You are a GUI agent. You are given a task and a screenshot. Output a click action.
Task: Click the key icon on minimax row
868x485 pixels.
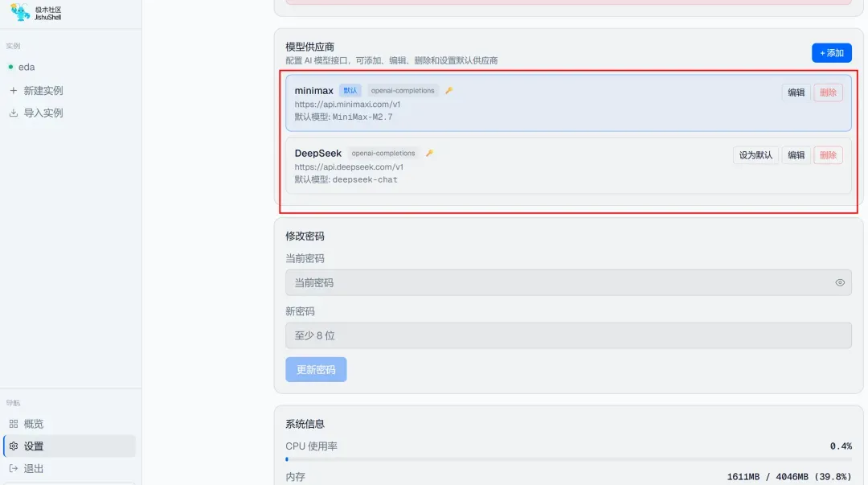(x=449, y=90)
